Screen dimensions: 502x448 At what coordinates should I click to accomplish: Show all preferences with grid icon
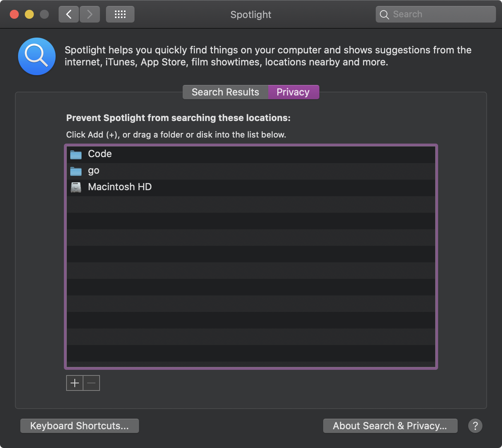coord(120,14)
